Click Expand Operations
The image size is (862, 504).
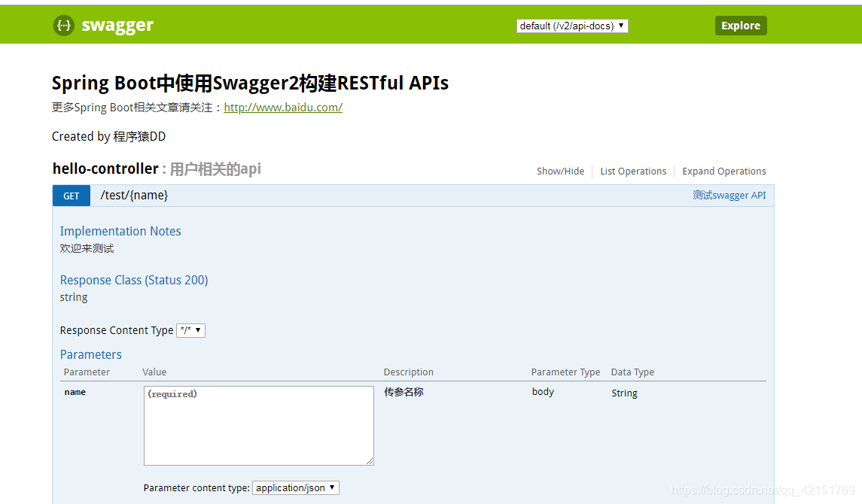(723, 171)
